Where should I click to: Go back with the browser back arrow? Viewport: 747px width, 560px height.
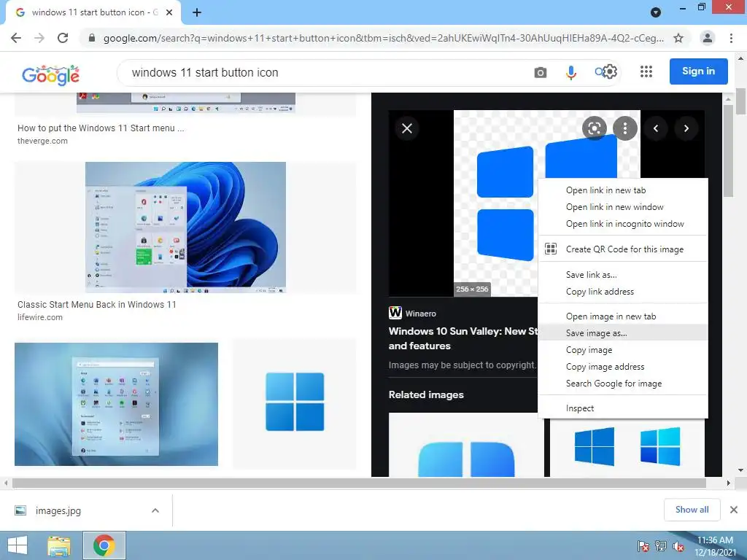(16, 38)
